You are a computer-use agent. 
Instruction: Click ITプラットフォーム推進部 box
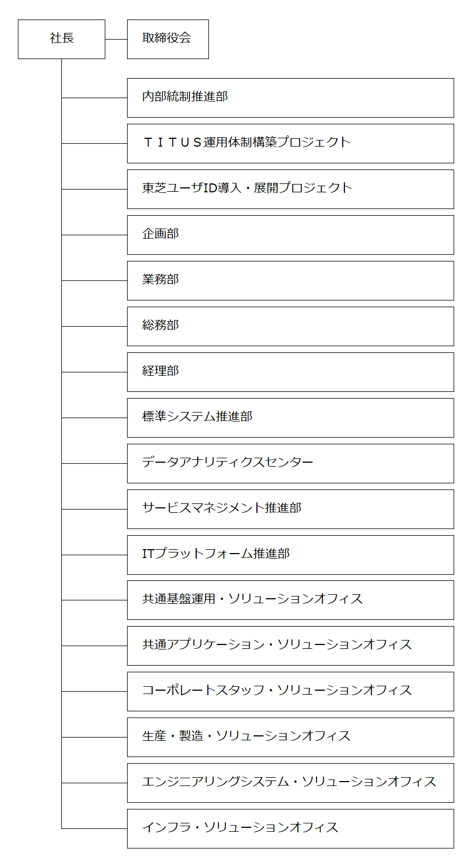coord(290,555)
